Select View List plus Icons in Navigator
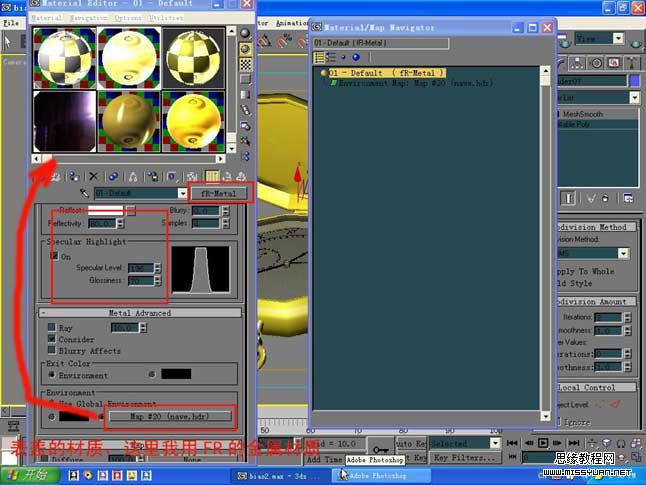Image resolution: width=646 pixels, height=485 pixels. [x=331, y=57]
